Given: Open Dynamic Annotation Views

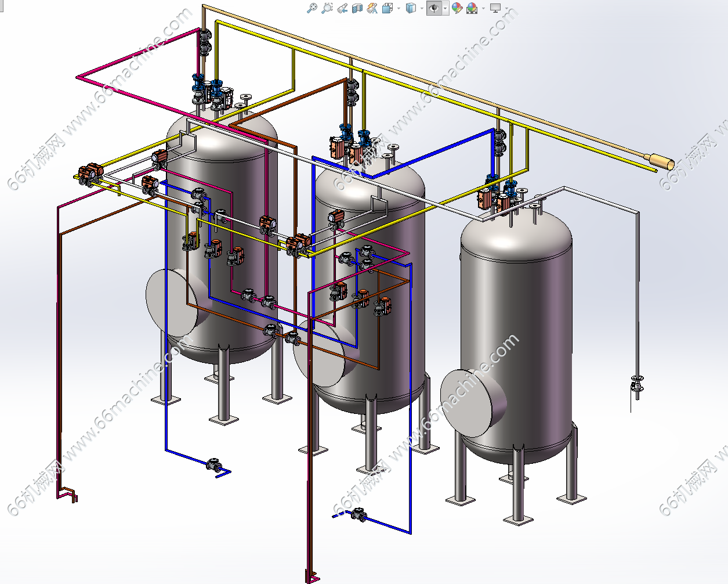Looking at the screenshot, I should (372, 8).
